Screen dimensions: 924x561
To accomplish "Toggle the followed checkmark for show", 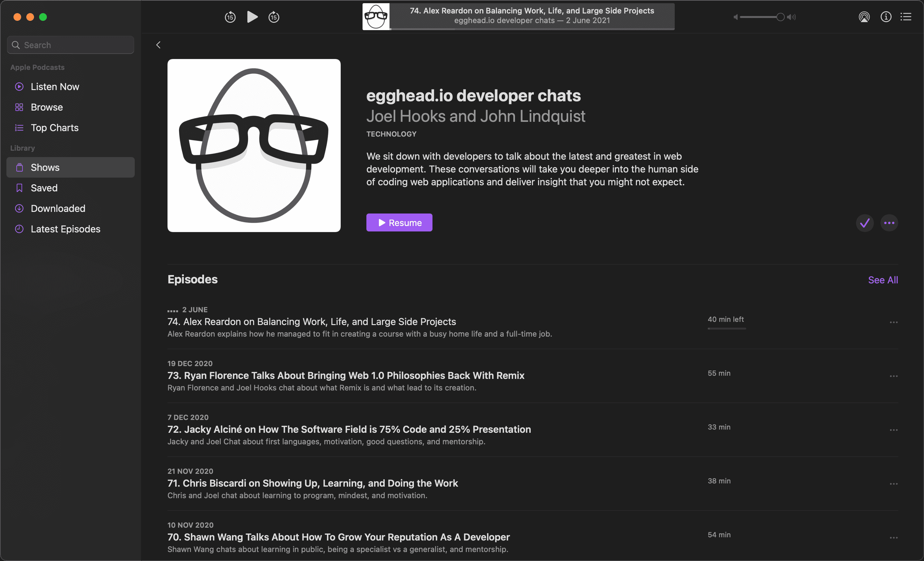I will 865,223.
